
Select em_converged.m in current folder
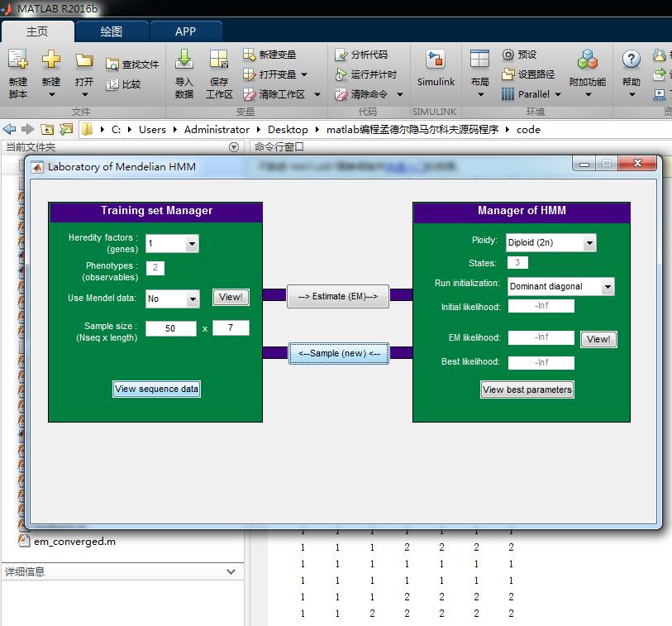click(x=74, y=542)
